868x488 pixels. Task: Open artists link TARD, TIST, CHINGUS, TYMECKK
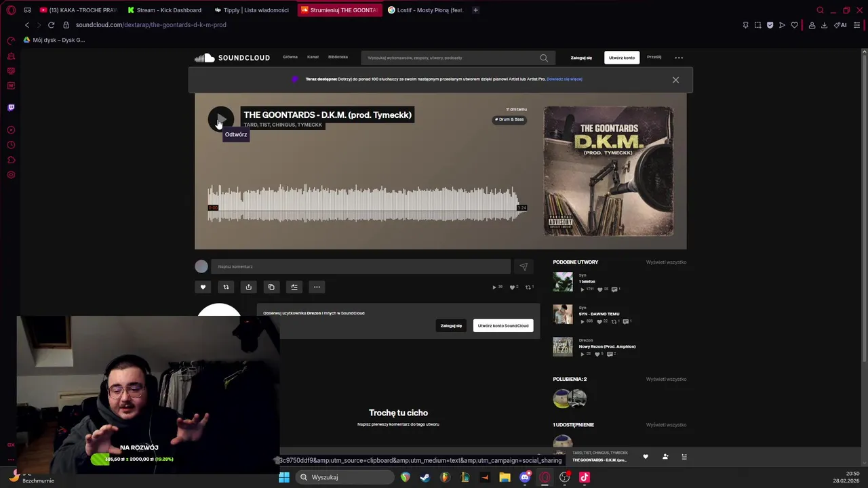click(283, 125)
